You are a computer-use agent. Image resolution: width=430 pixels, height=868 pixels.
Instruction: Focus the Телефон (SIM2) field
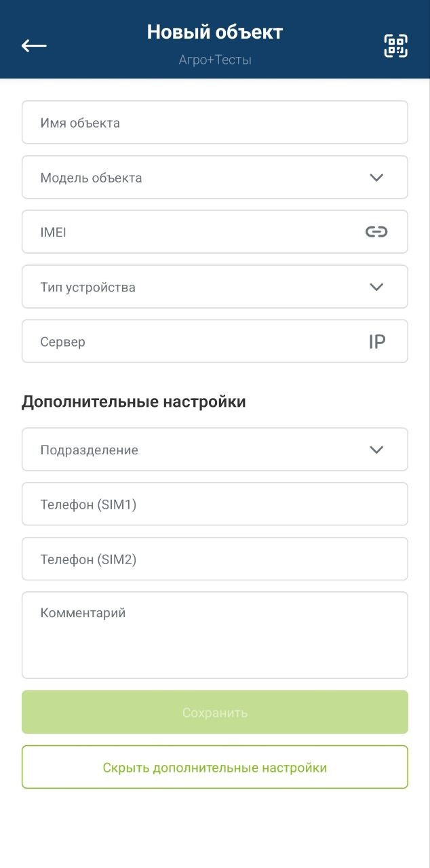coord(215,559)
